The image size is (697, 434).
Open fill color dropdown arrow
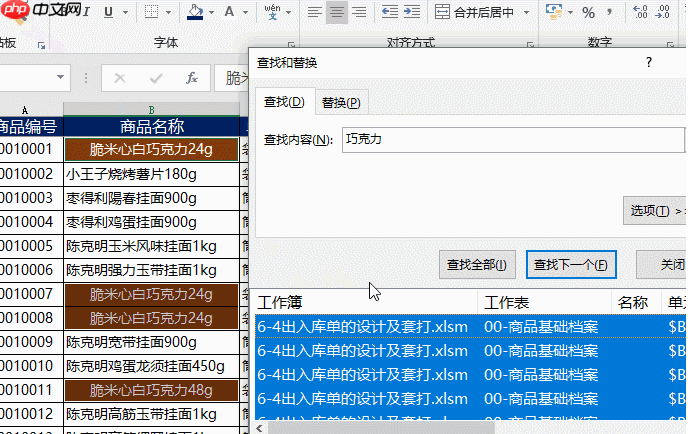point(211,12)
